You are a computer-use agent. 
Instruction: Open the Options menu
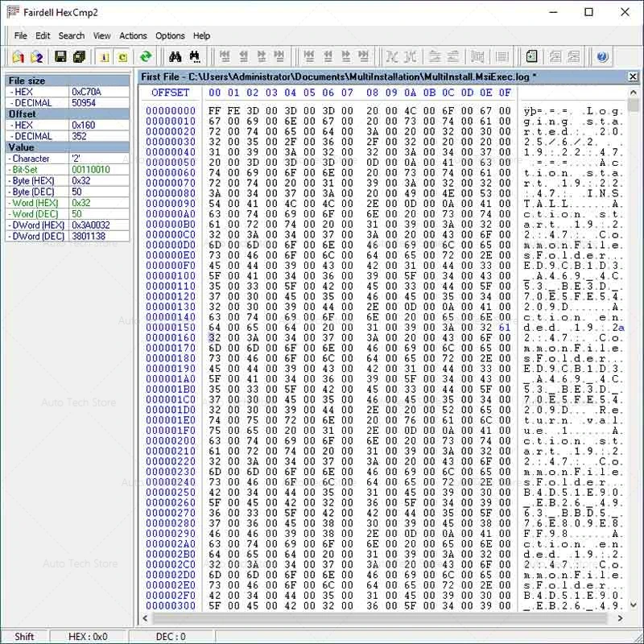[170, 35]
